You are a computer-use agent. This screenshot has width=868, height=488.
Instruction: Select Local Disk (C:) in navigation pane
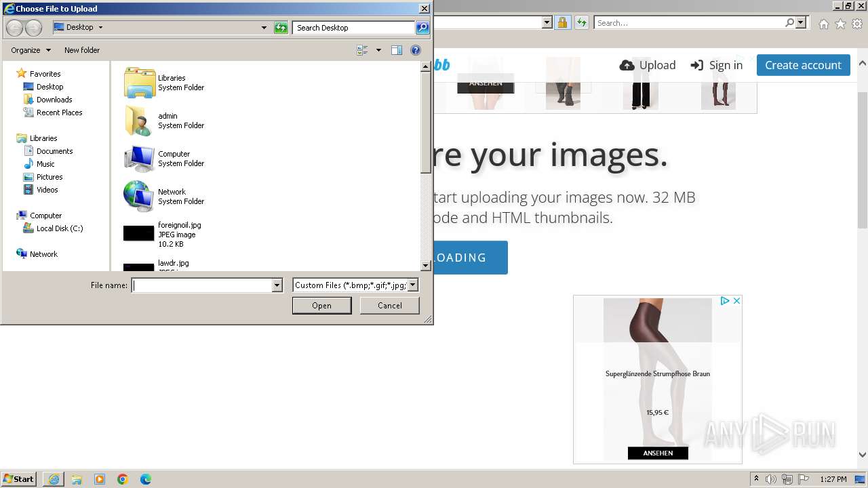click(60, 228)
